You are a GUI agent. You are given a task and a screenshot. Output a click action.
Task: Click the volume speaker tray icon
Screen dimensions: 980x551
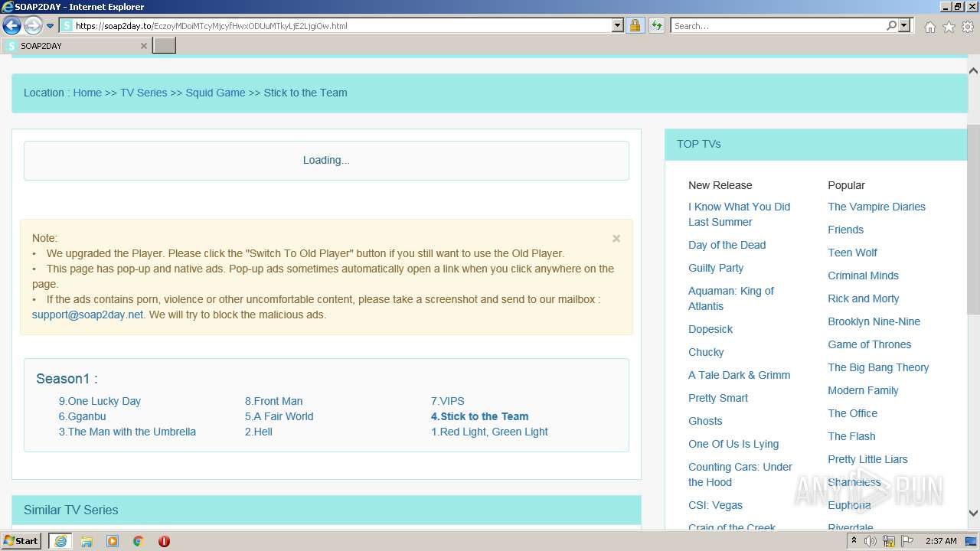point(870,541)
